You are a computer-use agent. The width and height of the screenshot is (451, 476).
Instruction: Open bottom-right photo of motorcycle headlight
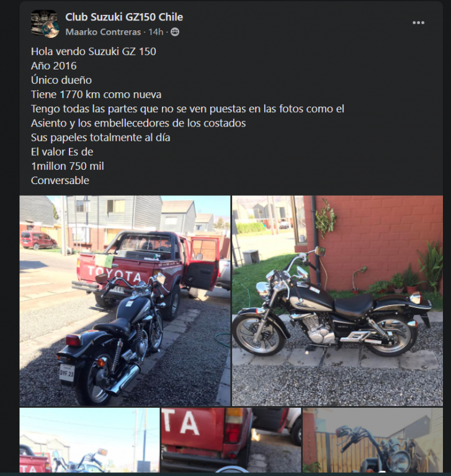pos(373,440)
